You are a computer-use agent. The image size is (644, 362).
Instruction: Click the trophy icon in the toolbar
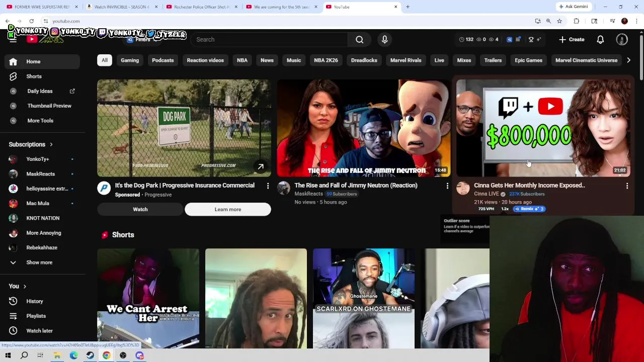(531, 39)
